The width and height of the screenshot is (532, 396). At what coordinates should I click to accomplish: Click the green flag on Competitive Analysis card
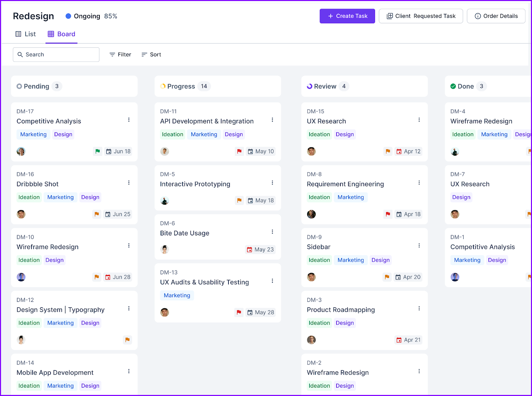[97, 151]
